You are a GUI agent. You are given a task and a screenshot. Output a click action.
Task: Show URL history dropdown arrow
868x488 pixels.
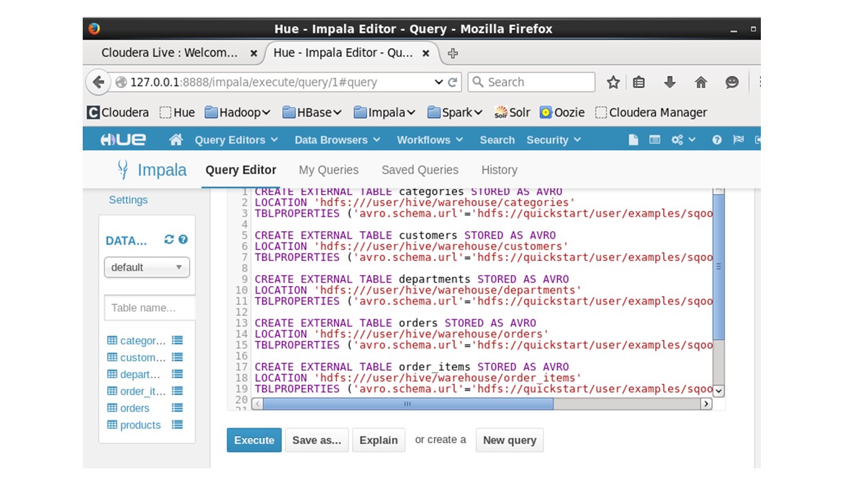pyautogui.click(x=439, y=82)
